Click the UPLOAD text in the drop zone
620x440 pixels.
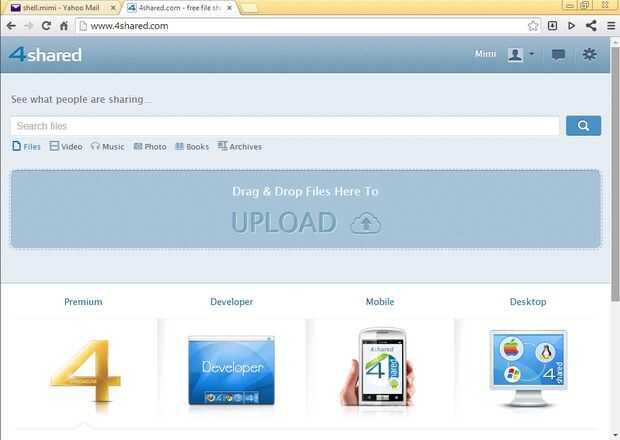click(284, 222)
